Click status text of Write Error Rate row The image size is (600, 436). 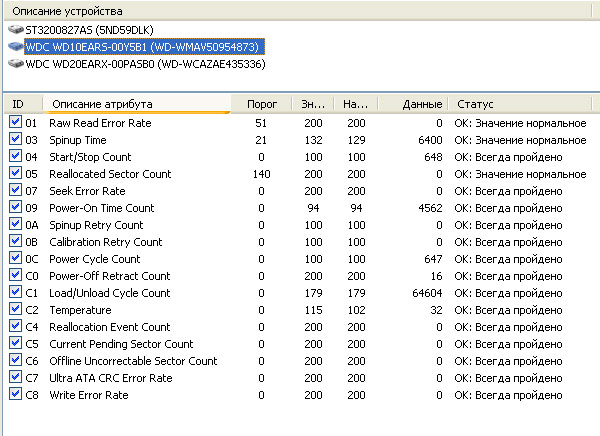click(x=508, y=395)
